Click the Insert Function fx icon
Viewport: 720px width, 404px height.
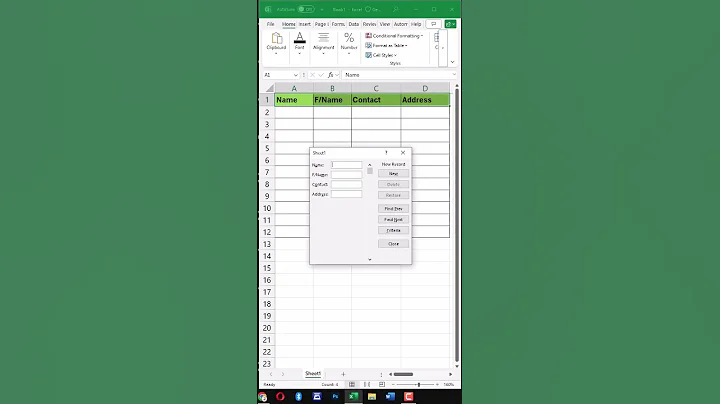coord(331,75)
